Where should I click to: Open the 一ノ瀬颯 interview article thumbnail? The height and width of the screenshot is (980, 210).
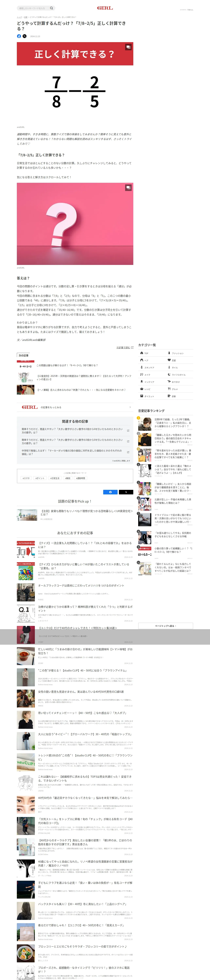(26, 390)
